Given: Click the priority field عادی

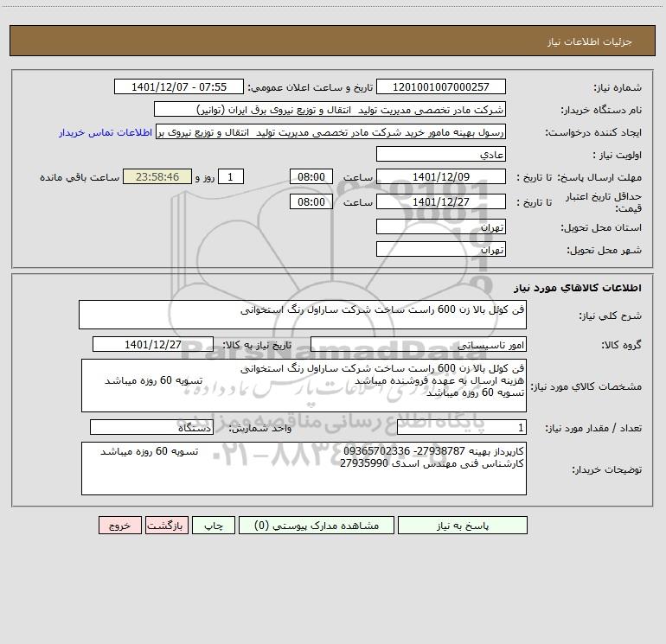Looking at the screenshot, I should pos(441,154).
